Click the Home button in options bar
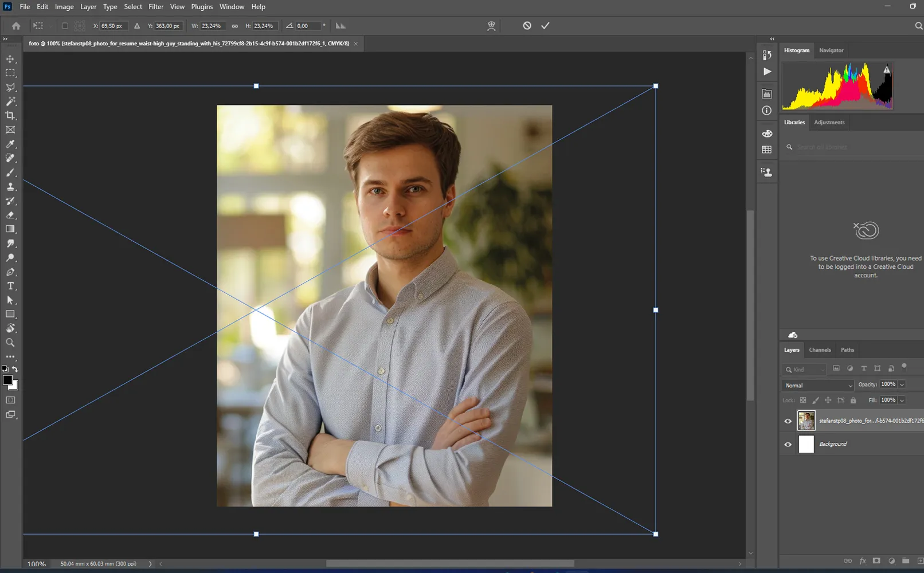 pyautogui.click(x=16, y=26)
